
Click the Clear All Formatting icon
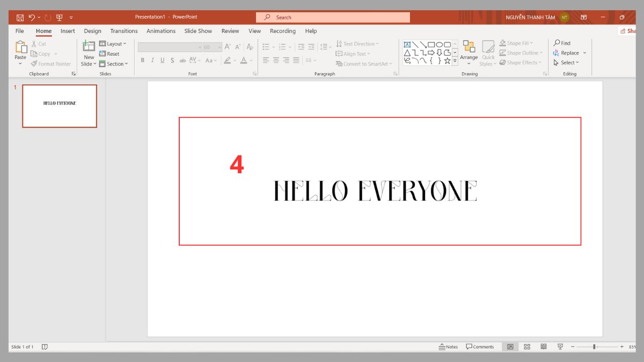click(x=250, y=47)
